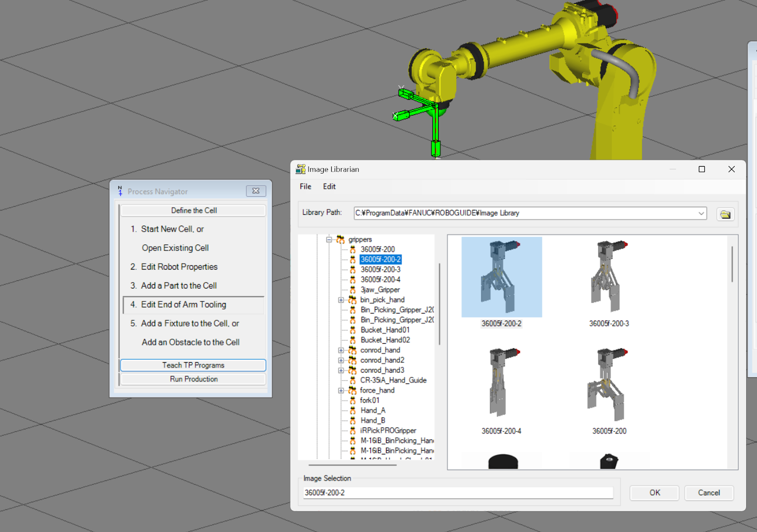757x532 pixels.
Task: Click the icon next to 36005f-200
Action: tap(352, 249)
